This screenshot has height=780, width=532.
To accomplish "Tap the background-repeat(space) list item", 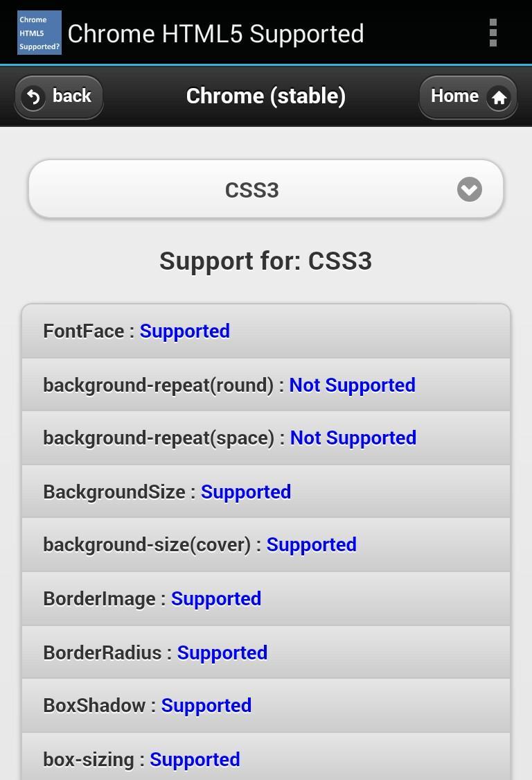I will [x=266, y=438].
